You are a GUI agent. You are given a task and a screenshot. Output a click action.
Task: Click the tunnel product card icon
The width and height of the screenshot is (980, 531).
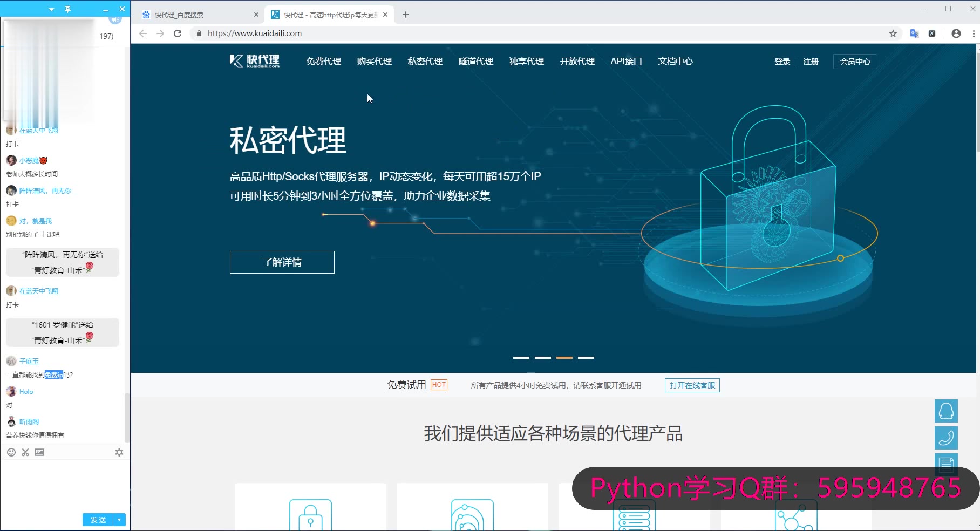[472, 515]
